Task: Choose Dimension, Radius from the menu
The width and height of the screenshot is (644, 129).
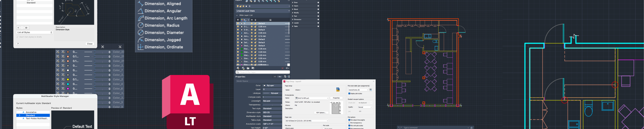Action: (x=162, y=25)
